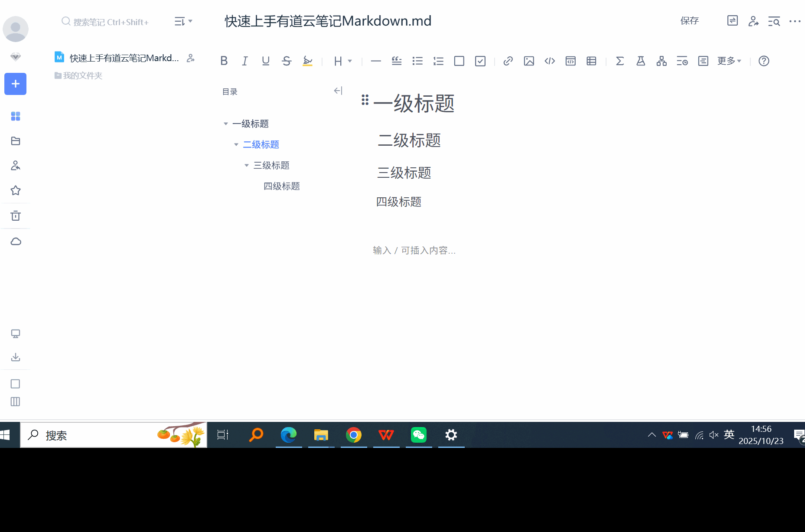Insert a checked task box

click(480, 61)
